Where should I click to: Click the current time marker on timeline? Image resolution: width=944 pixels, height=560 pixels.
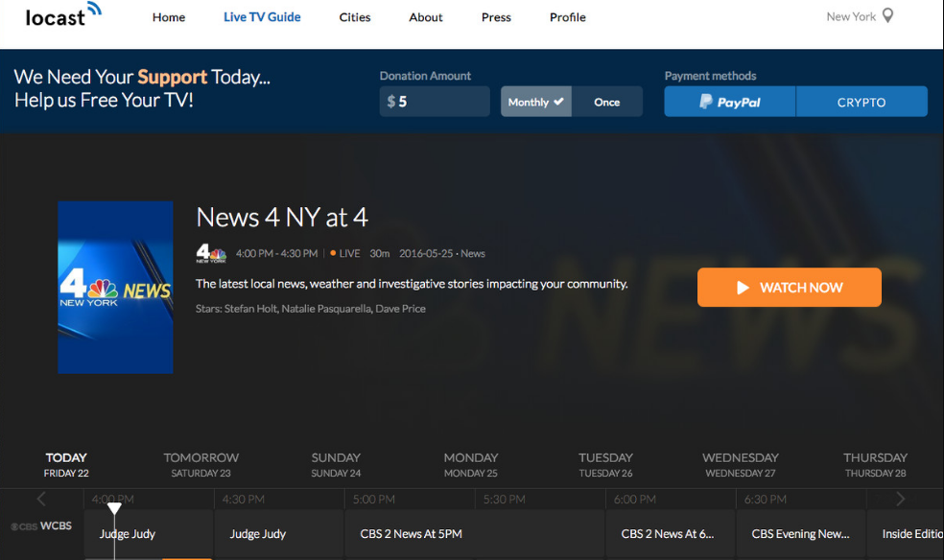click(114, 507)
